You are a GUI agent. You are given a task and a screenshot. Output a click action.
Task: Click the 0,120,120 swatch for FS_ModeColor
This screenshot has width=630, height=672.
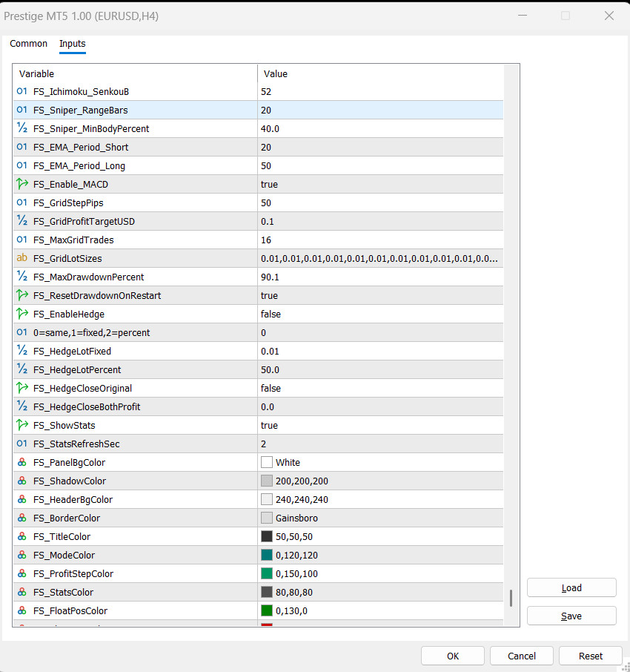pos(267,555)
